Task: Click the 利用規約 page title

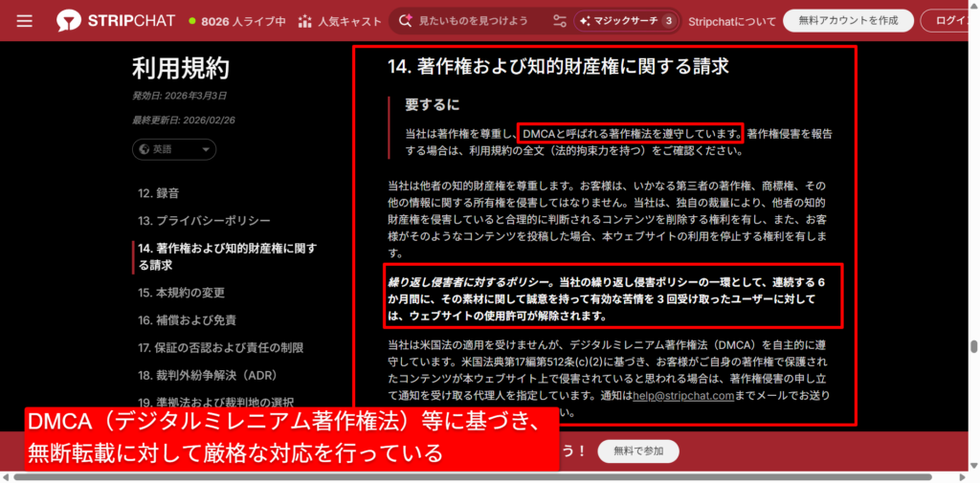Action: pyautogui.click(x=181, y=69)
